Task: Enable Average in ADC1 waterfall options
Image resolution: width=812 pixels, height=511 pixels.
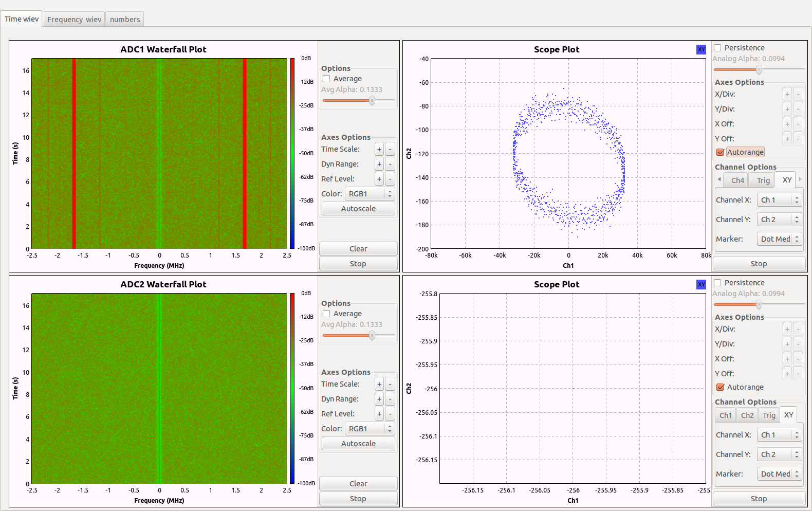Action: (x=326, y=79)
